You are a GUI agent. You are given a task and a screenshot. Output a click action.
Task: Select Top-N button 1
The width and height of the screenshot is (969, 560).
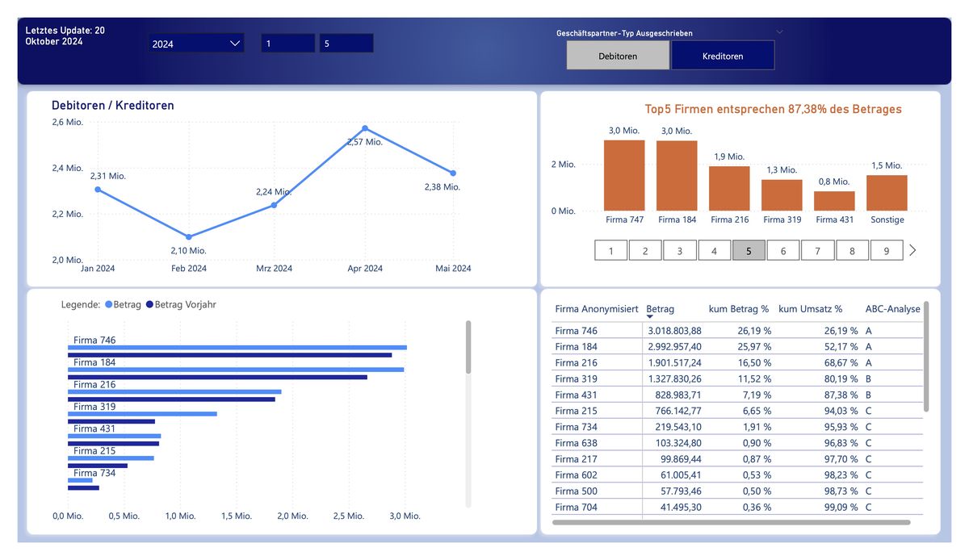611,251
